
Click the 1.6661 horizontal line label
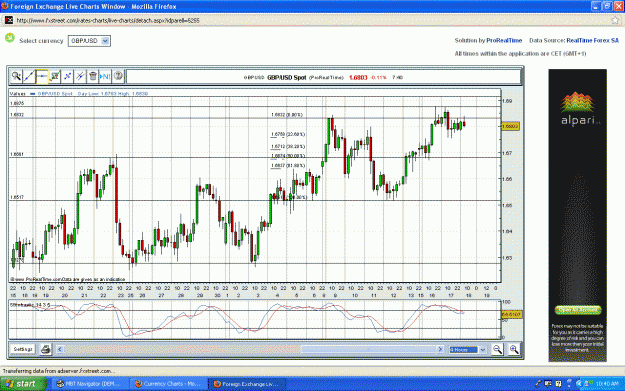(x=17, y=154)
